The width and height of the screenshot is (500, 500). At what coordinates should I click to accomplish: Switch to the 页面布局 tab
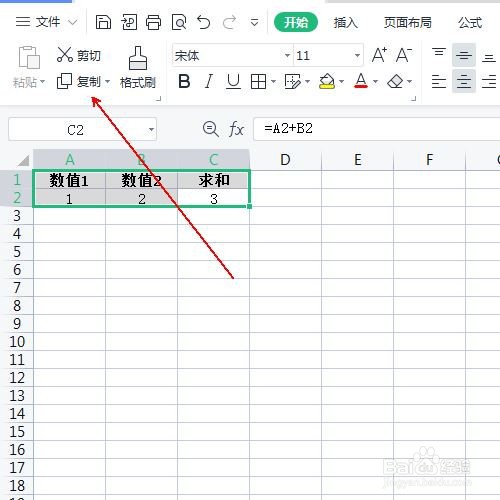[x=407, y=23]
